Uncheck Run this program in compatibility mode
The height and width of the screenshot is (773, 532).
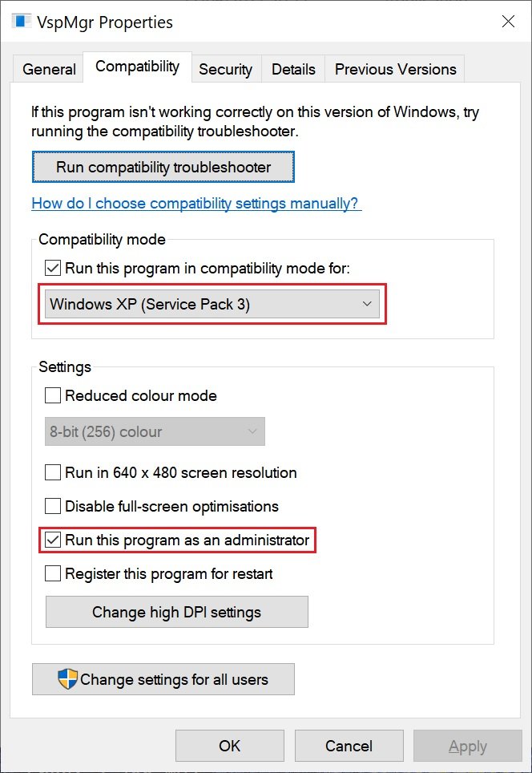point(53,268)
